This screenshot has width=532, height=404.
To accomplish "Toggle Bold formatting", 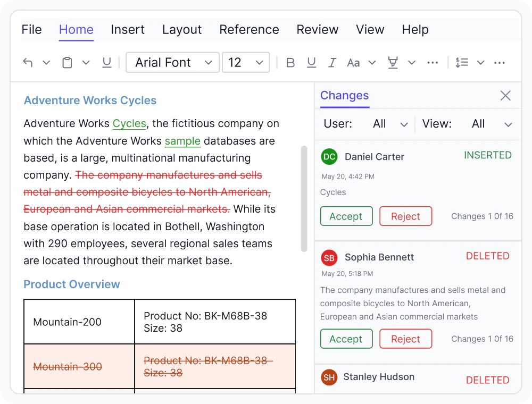I will tap(290, 63).
